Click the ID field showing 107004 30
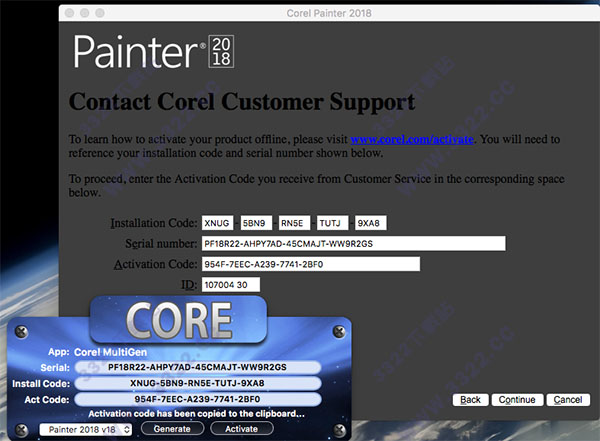 pos(231,284)
